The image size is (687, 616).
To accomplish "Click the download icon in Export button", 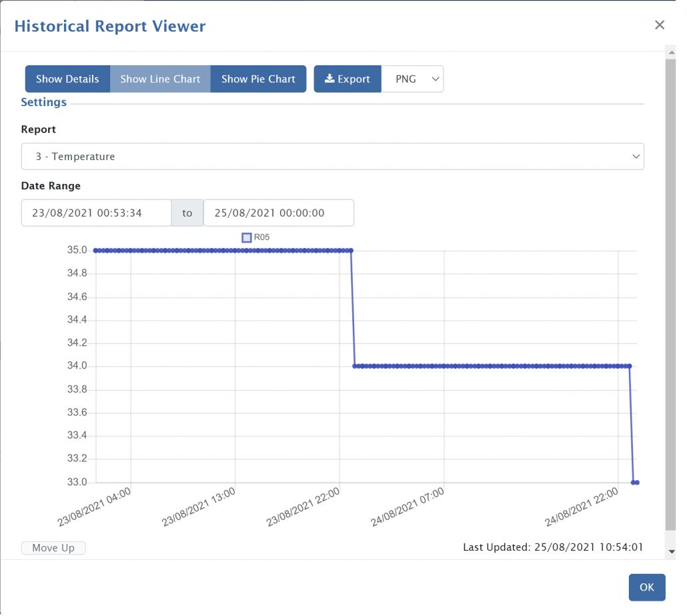I will click(x=329, y=79).
